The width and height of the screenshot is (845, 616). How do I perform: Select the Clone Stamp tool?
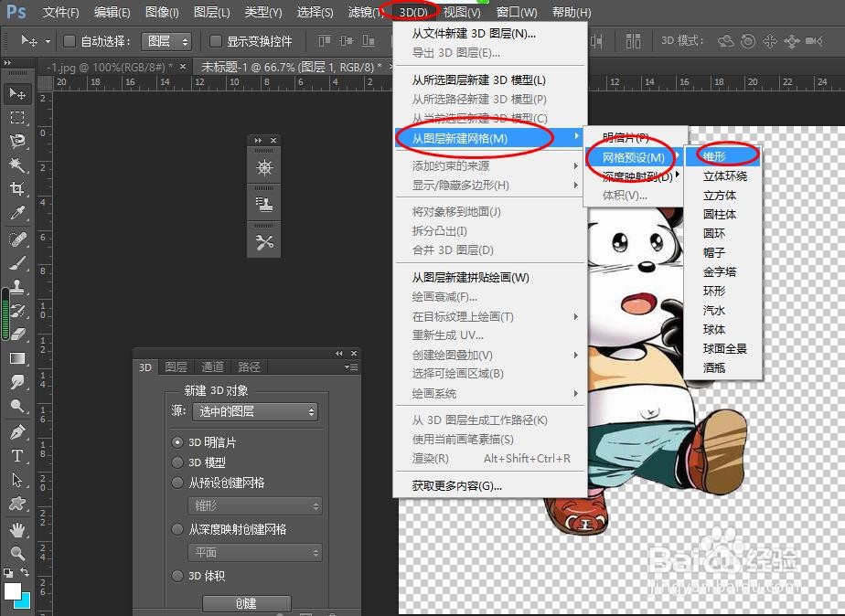[x=17, y=286]
